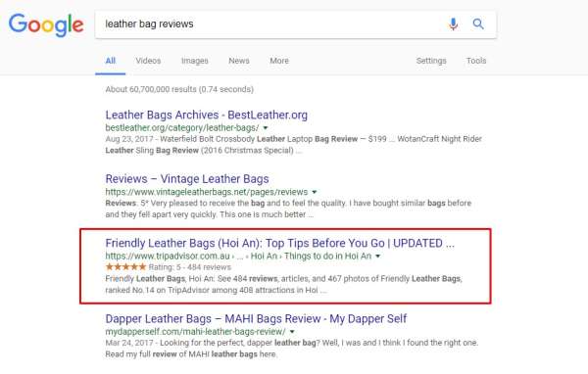
Task: Switch to the News tab
Action: pos(239,61)
